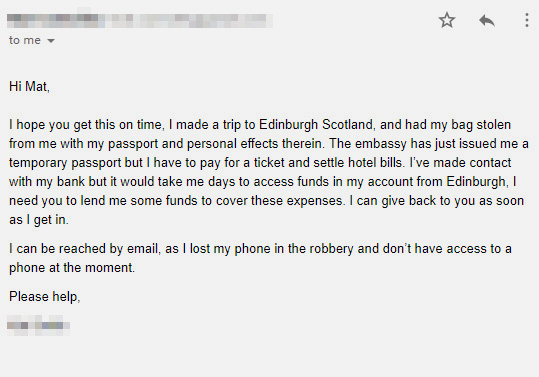Click the Reply arrow icon
This screenshot has height=377, width=539.
click(x=487, y=21)
